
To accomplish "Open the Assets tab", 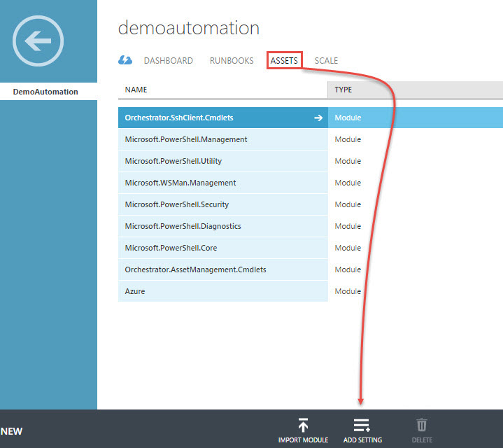I will 284,60.
